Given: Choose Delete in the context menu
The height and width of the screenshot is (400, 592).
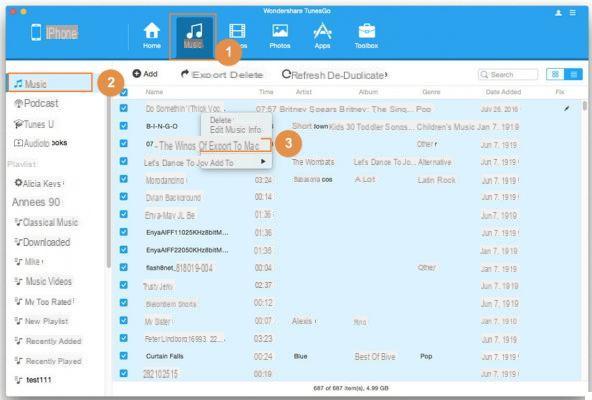Looking at the screenshot, I should point(220,120).
